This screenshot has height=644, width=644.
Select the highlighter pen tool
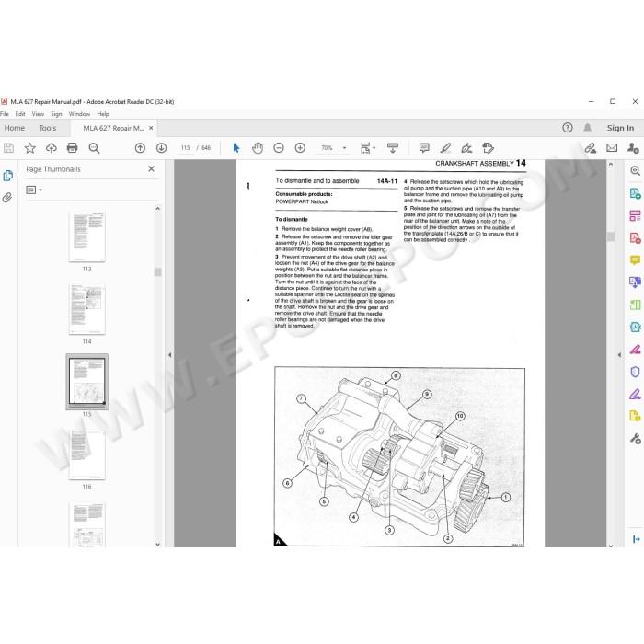pos(445,148)
